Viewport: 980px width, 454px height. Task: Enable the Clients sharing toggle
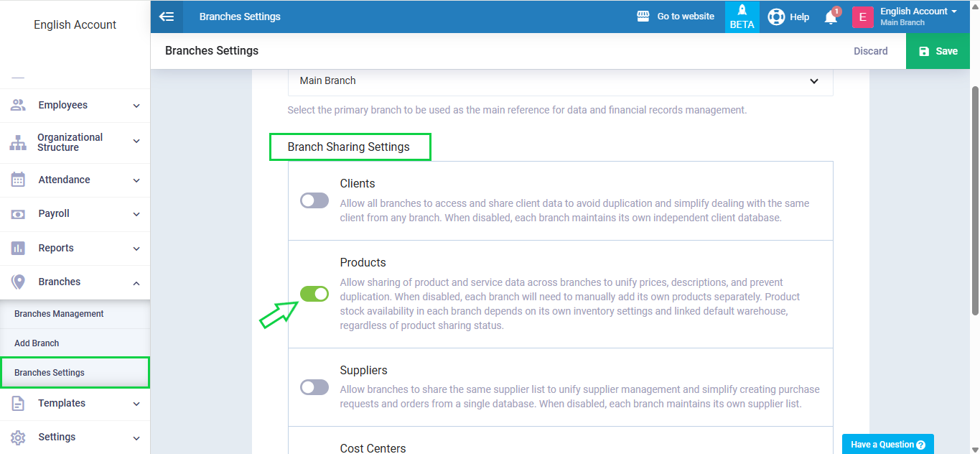pos(314,200)
